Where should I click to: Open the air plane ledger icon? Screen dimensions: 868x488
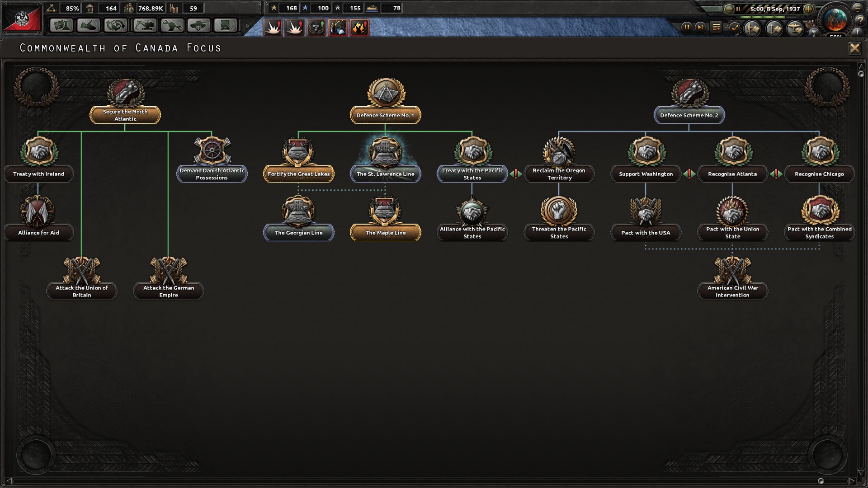(x=795, y=28)
